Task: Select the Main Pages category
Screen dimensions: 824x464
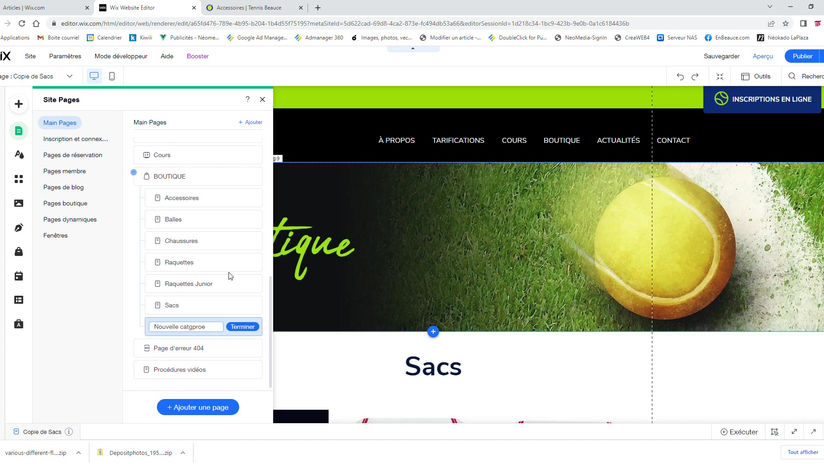Action: tap(60, 123)
